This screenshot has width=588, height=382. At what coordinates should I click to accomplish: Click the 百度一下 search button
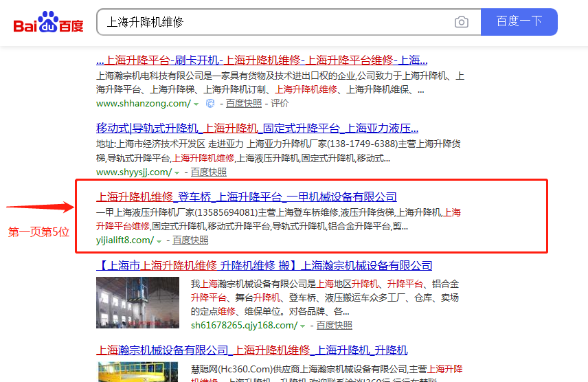click(x=519, y=22)
